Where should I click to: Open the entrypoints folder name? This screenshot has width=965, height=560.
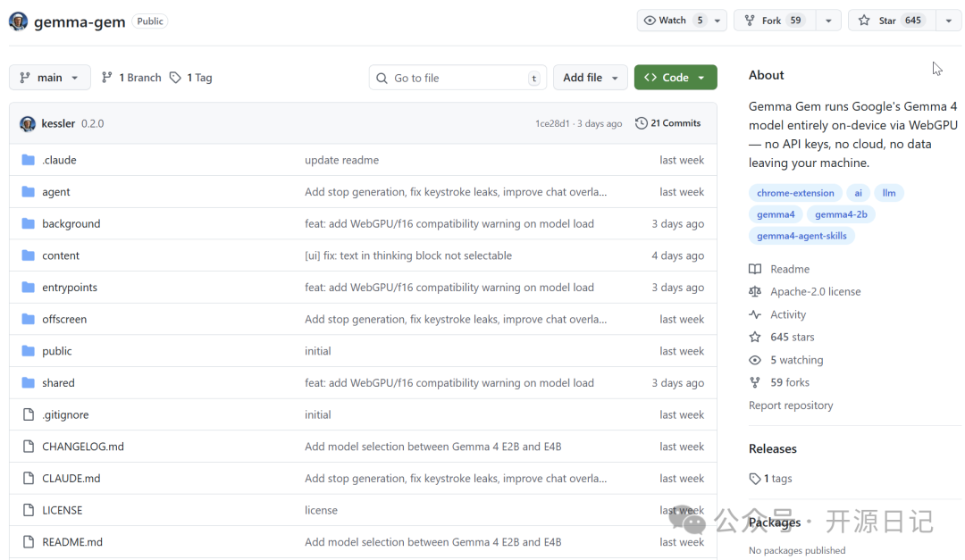(70, 288)
